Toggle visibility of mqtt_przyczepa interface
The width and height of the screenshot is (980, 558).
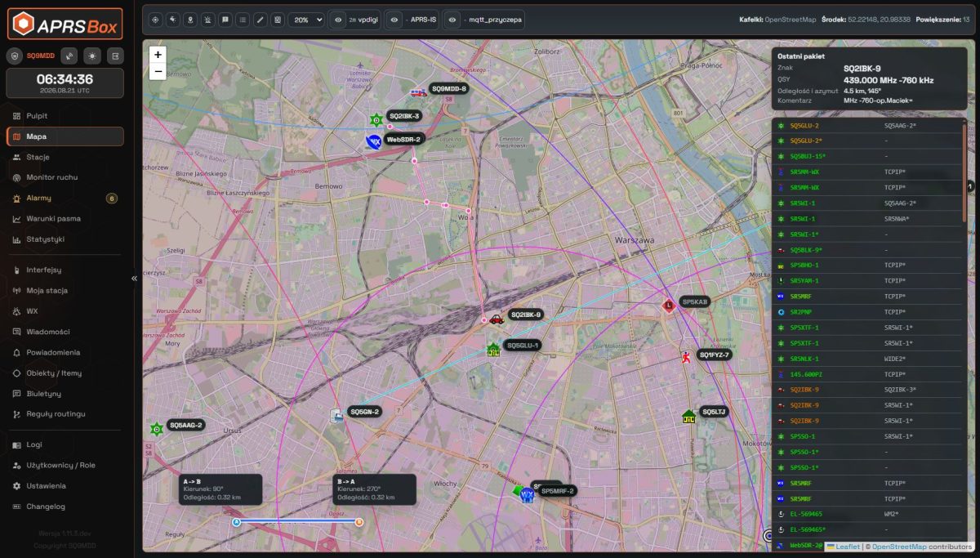pyautogui.click(x=452, y=20)
